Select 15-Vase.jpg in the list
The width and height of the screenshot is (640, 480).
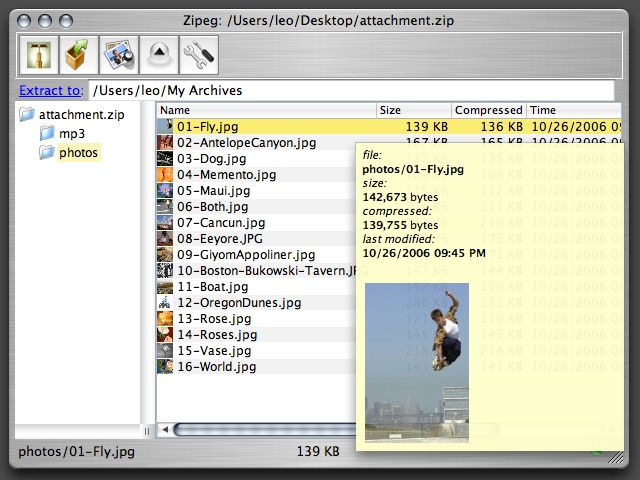[x=214, y=351]
